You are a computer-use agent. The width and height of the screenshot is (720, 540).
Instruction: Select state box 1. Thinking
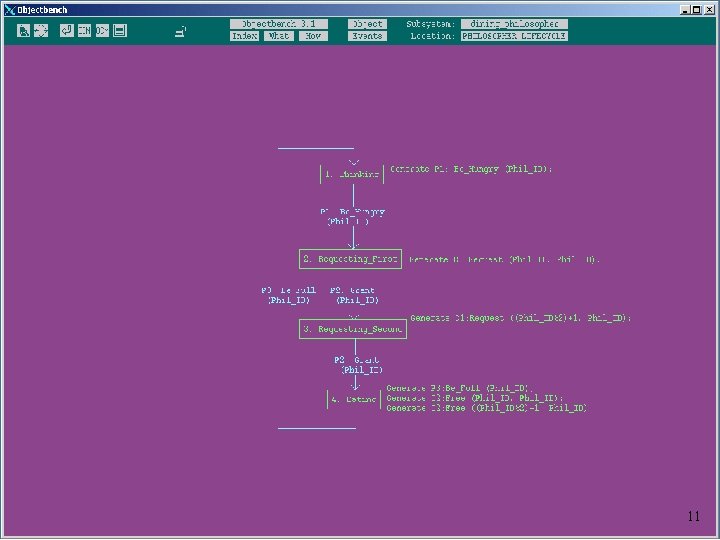pyautogui.click(x=352, y=174)
